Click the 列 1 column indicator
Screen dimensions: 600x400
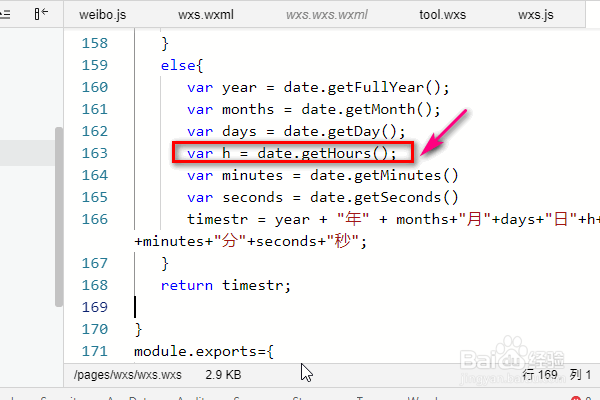[580, 374]
